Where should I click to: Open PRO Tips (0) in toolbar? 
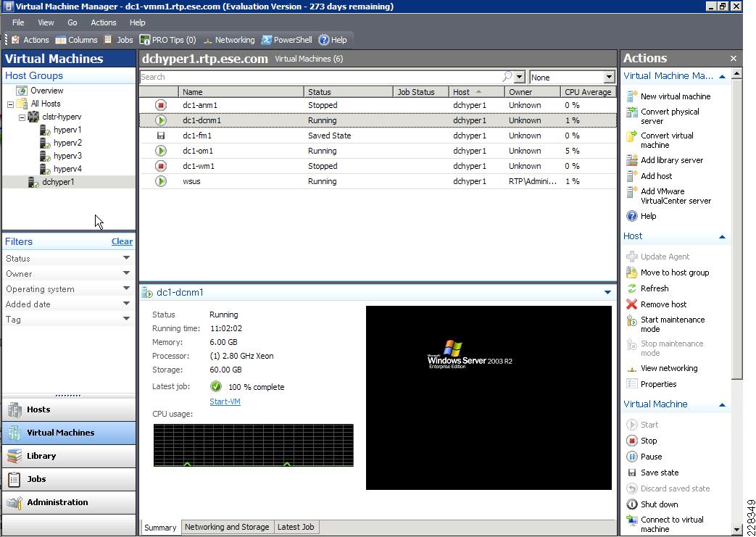click(x=167, y=40)
